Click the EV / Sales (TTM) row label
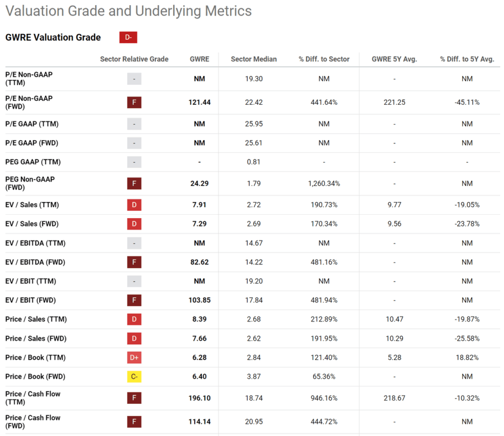The image size is (504, 436). 32,205
